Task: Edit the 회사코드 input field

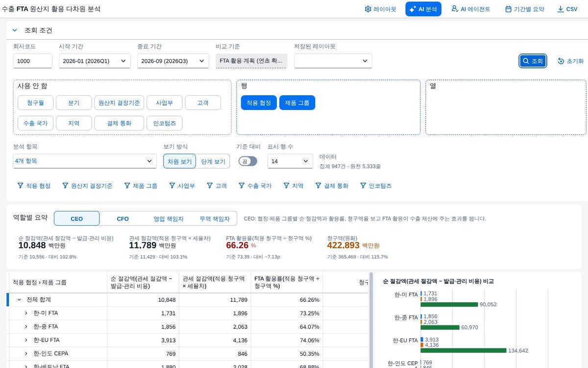Action: [32, 61]
